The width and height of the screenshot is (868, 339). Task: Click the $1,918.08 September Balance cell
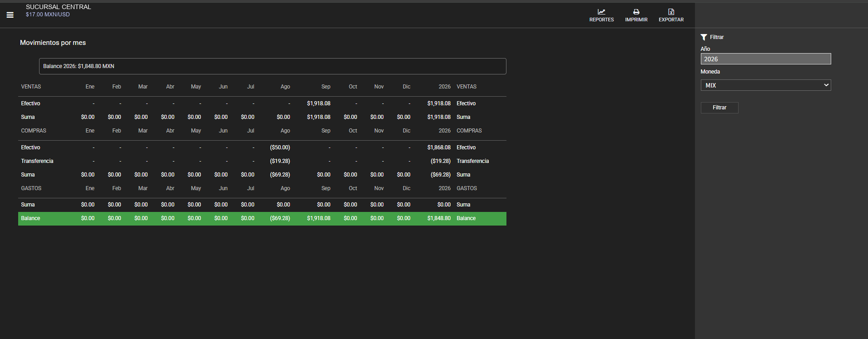pyautogui.click(x=318, y=218)
